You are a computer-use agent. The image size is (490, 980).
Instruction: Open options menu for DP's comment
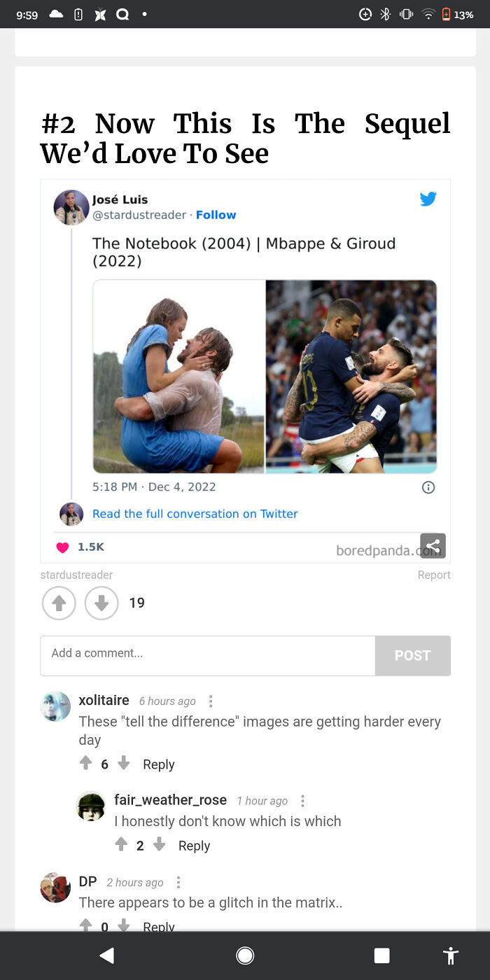178,883
